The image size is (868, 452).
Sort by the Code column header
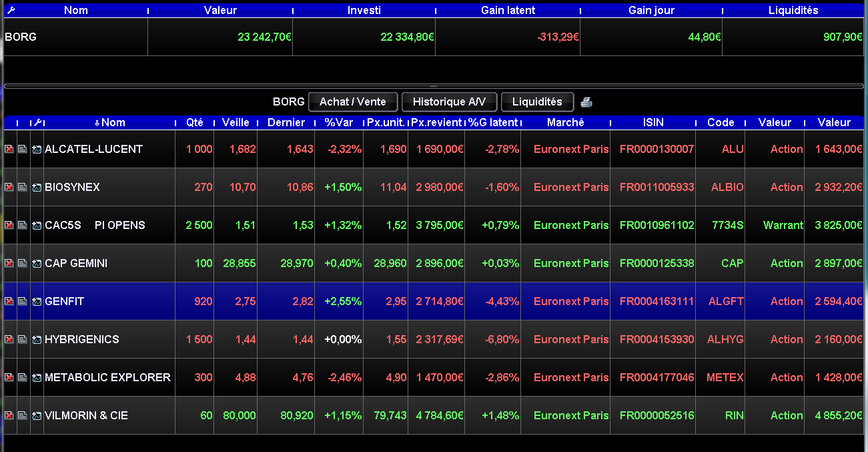point(721,123)
